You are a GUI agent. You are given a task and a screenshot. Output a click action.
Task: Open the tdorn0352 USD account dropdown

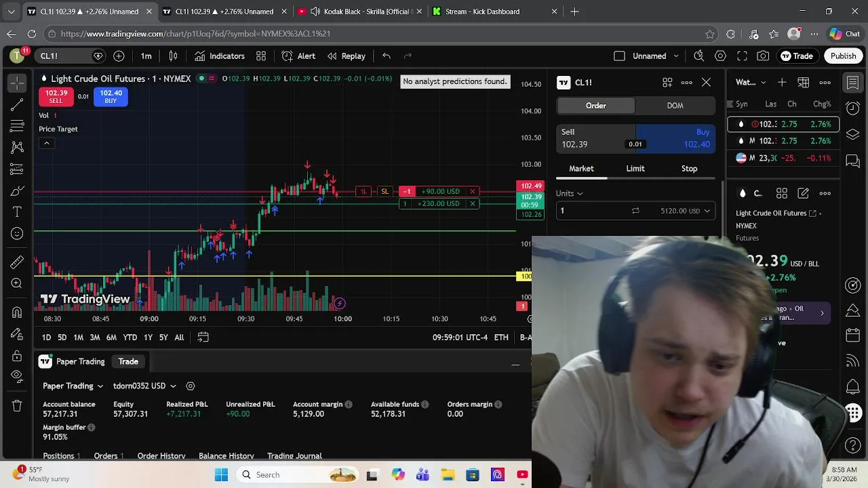click(x=145, y=386)
